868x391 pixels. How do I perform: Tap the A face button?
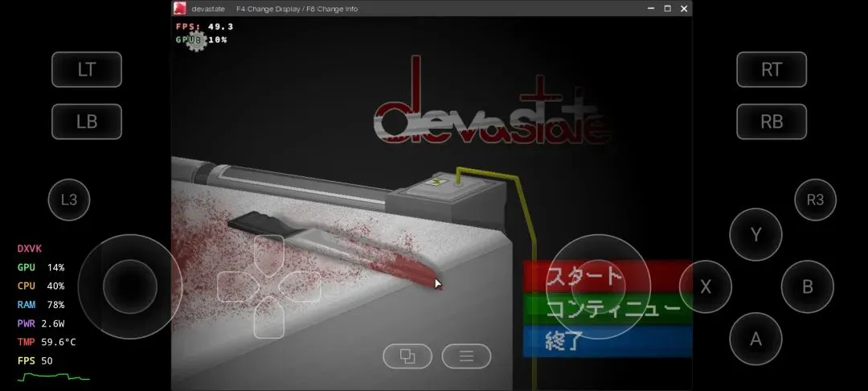(755, 339)
